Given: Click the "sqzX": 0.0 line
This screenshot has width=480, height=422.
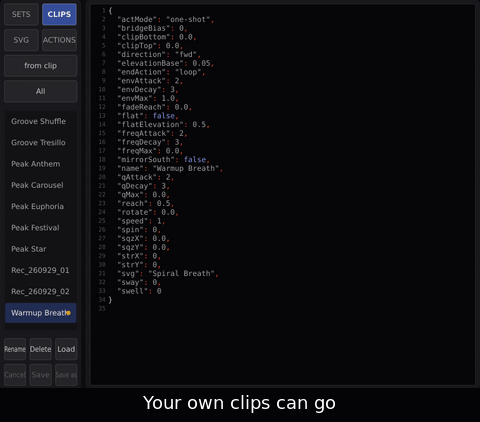Looking at the screenshot, I should point(144,239).
